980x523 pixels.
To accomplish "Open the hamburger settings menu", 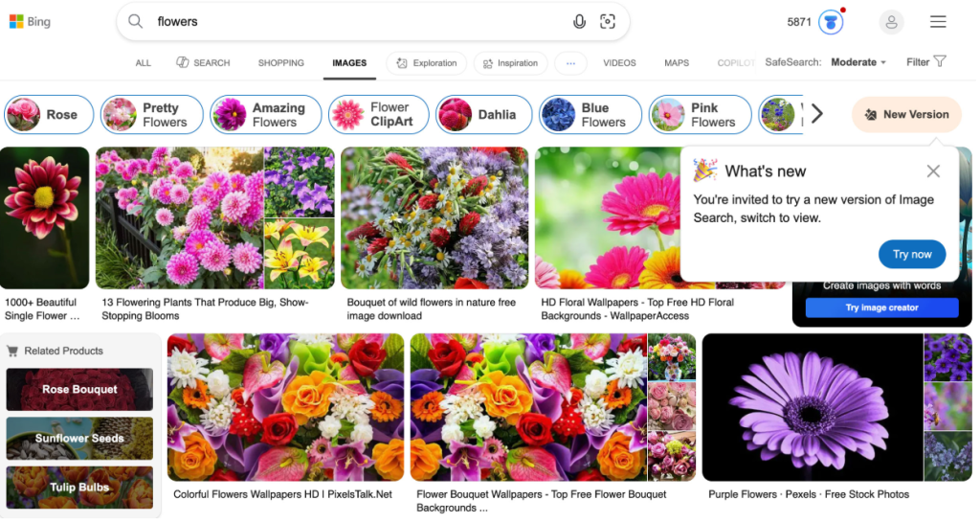I will pyautogui.click(x=938, y=22).
